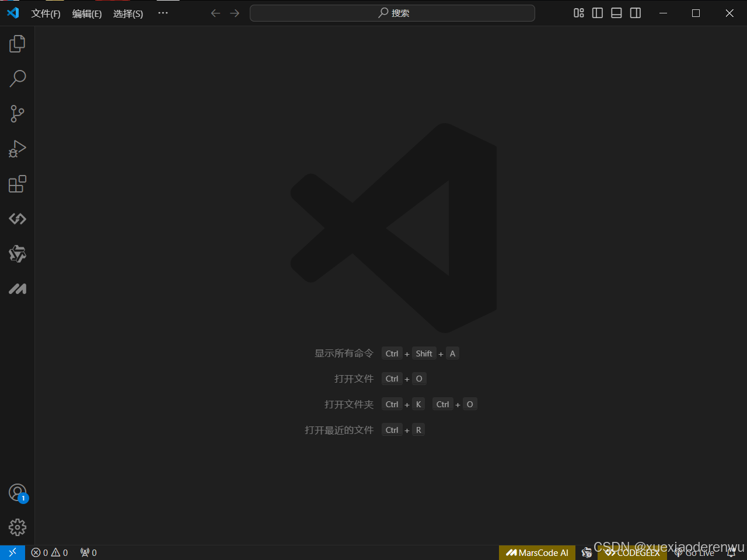Open the Search view in activity bar

18,79
